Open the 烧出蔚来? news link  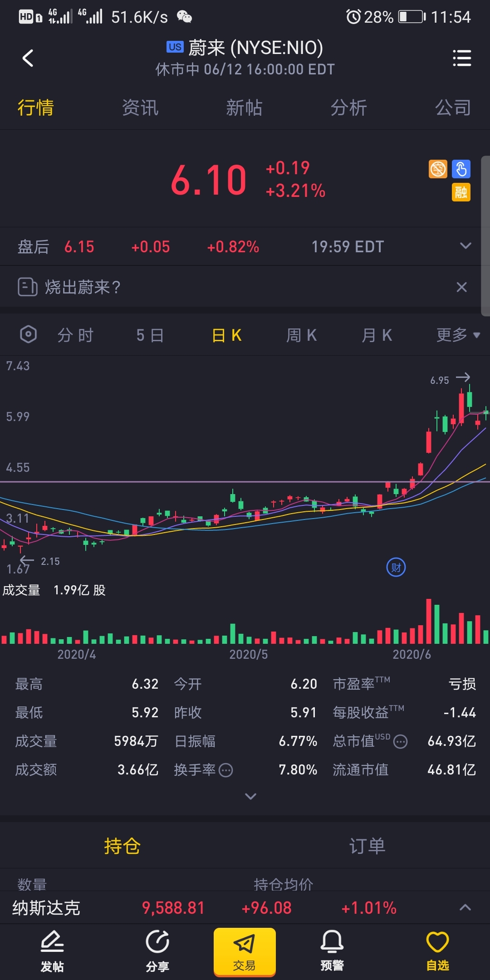(83, 287)
